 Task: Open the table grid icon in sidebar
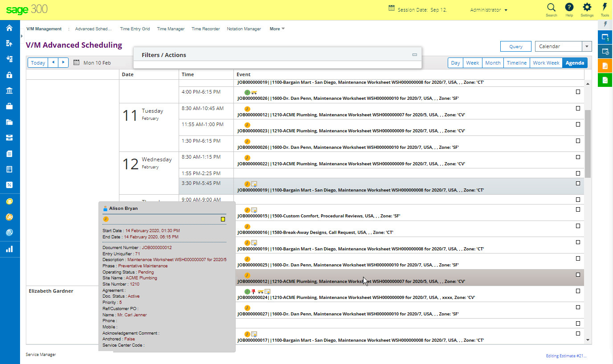pyautogui.click(x=9, y=169)
